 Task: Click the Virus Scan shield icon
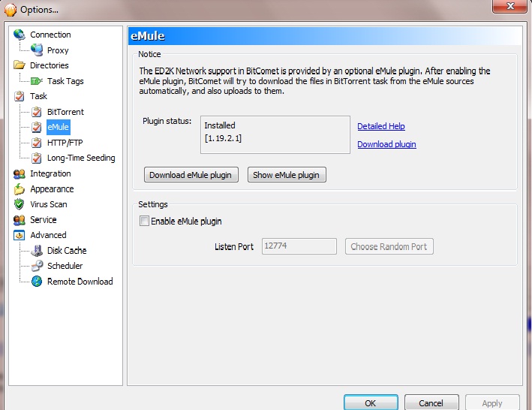coord(20,204)
